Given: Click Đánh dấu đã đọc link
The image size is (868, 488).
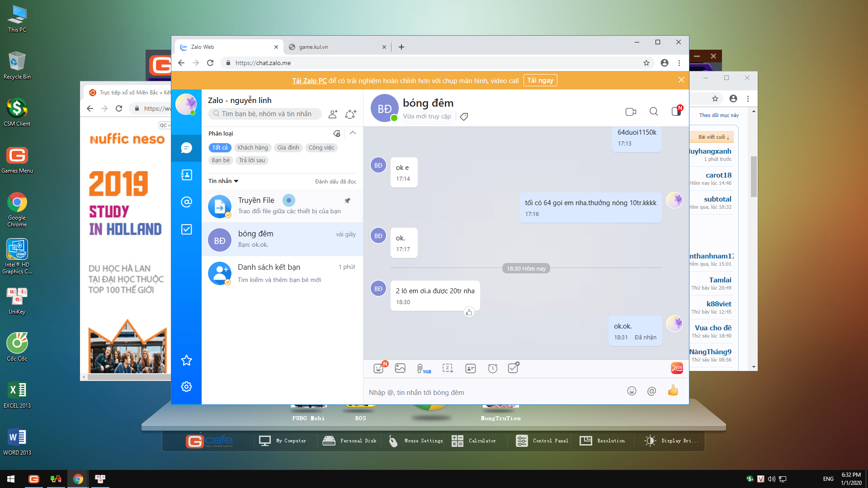Looking at the screenshot, I should point(335,182).
